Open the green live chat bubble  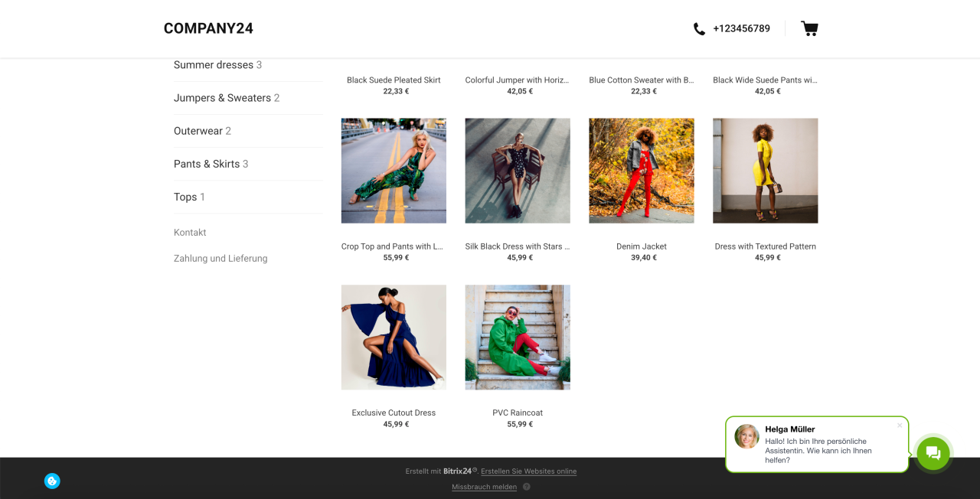click(x=933, y=453)
